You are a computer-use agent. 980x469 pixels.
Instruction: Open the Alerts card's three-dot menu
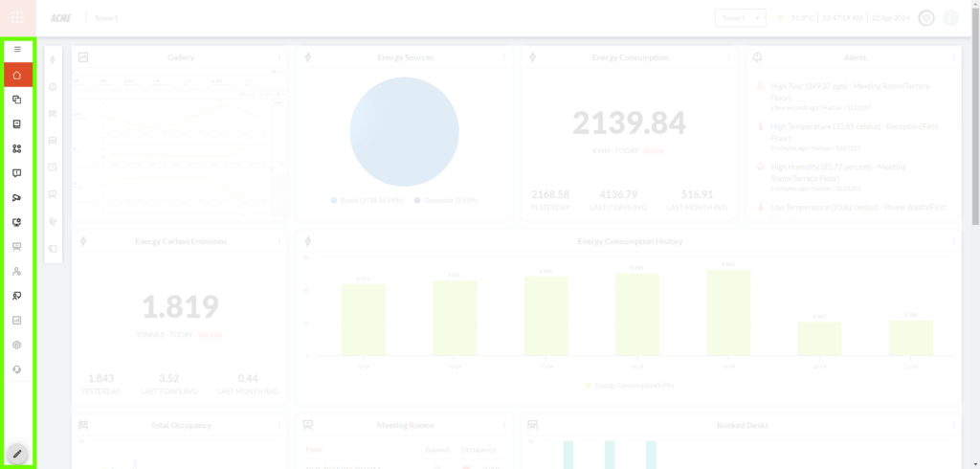click(953, 57)
